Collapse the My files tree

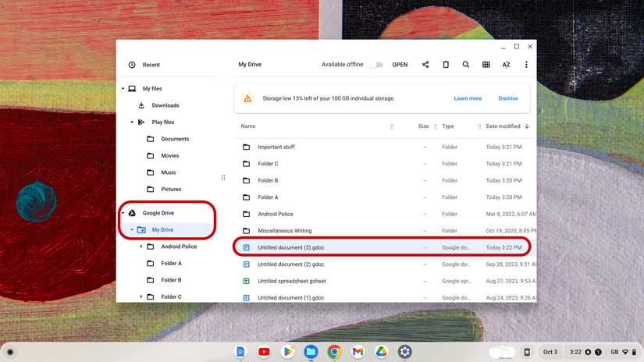click(x=123, y=89)
